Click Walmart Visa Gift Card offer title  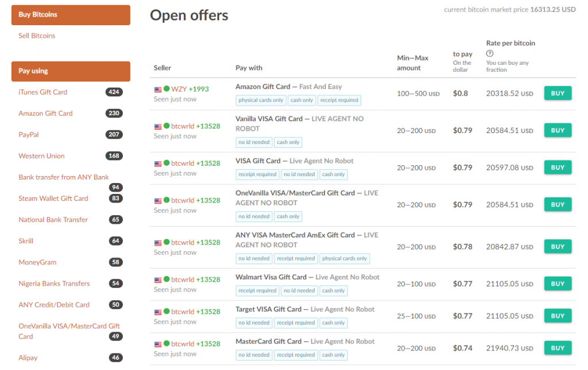[x=308, y=277]
